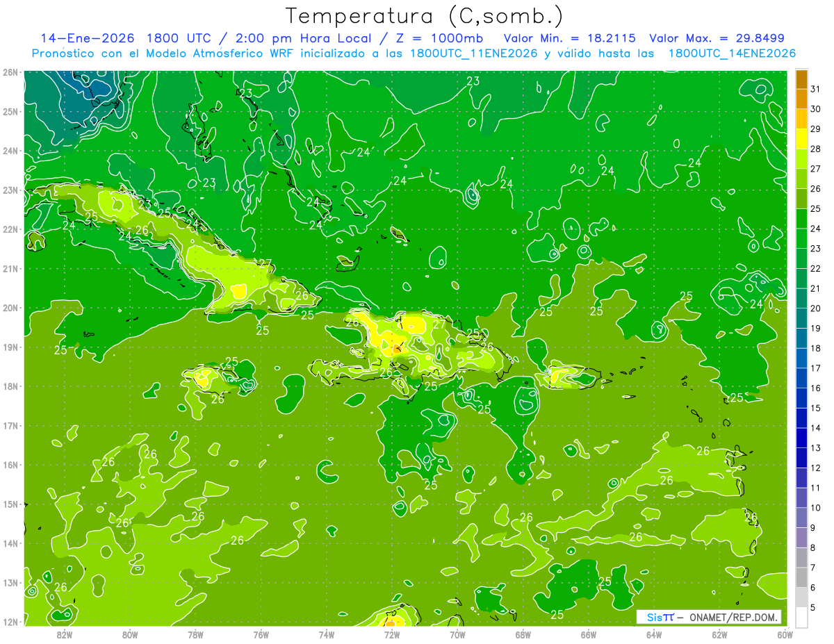This screenshot has width=834, height=644.
Task: Select the '14-Ene-2026 1800 UTC' date text
Action: coord(128,38)
